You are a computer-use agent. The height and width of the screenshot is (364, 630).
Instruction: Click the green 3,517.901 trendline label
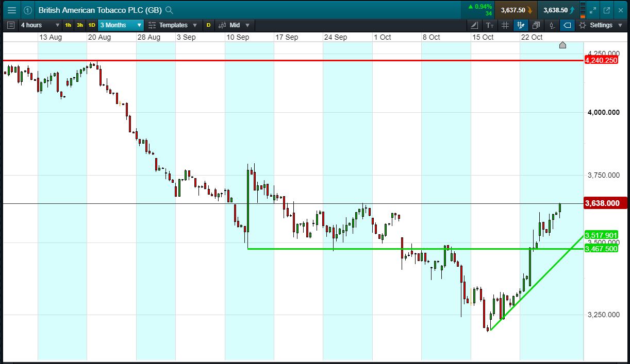(x=601, y=235)
